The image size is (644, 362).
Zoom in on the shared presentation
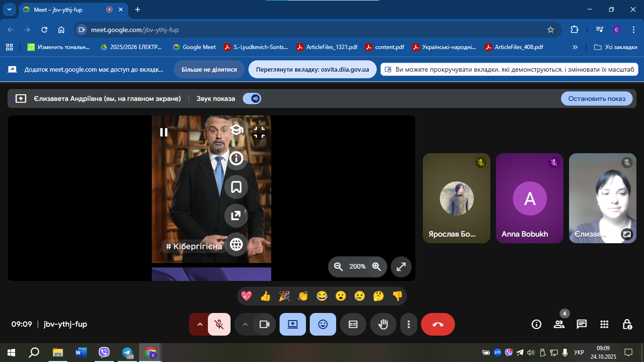point(376,267)
